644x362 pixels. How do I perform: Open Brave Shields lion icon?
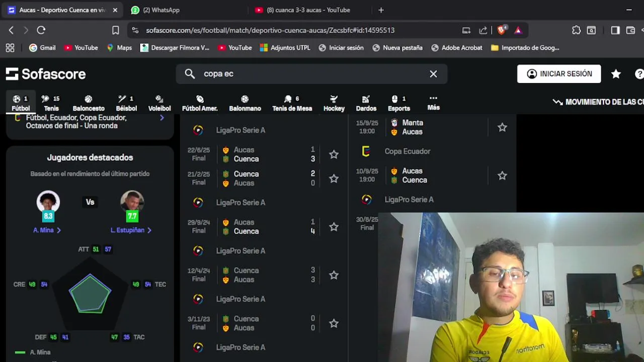tap(501, 30)
